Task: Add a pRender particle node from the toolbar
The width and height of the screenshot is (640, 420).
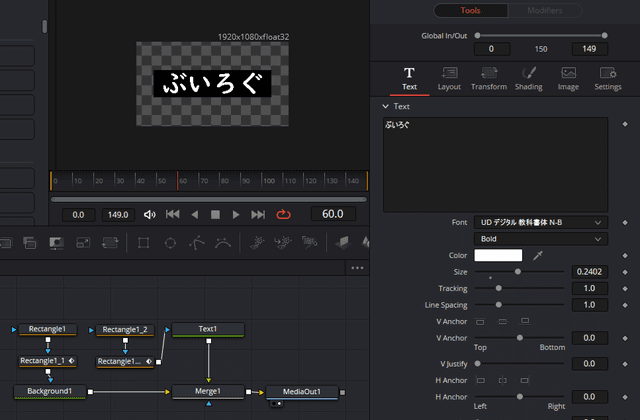Action: 309,243
